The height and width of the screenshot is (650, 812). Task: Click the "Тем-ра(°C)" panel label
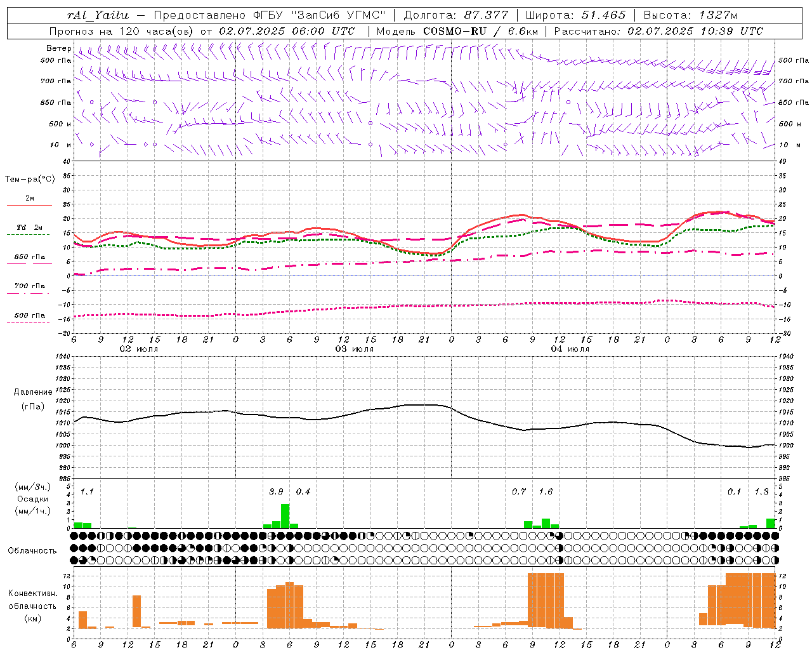30,180
